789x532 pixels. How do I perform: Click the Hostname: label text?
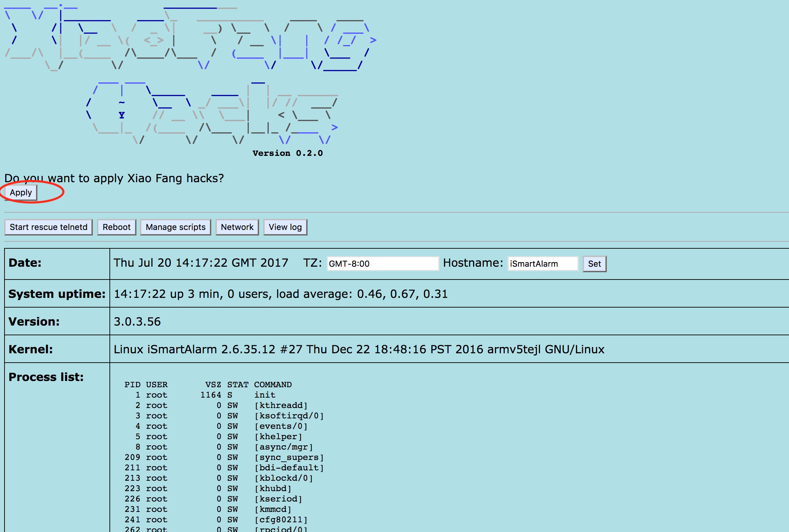[473, 263]
